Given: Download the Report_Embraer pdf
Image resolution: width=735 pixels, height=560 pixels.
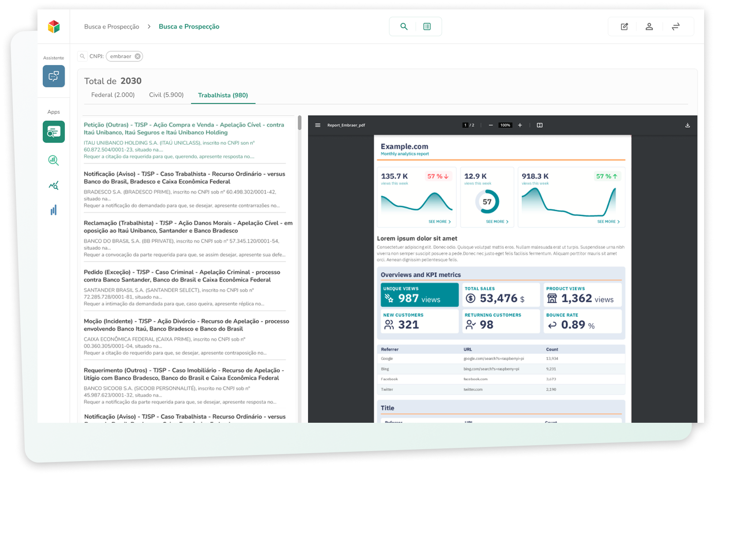Looking at the screenshot, I should pyautogui.click(x=687, y=125).
